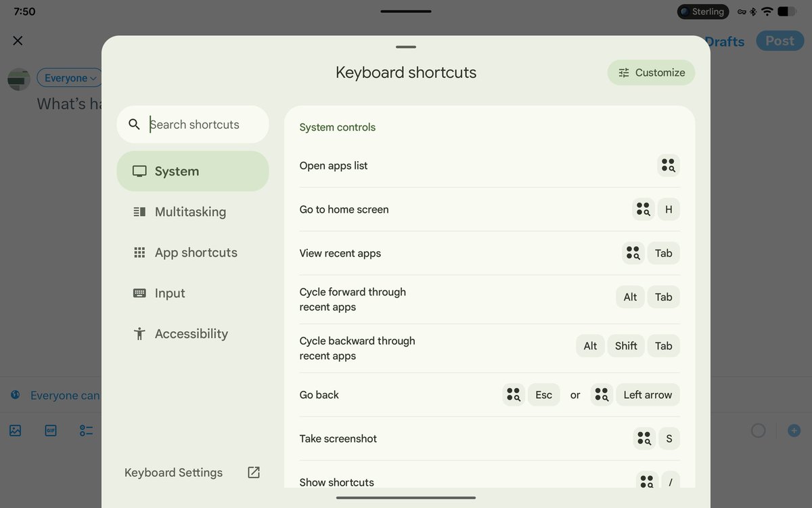Click the profile avatar thumbnail
The image size is (812, 508).
pos(19,79)
